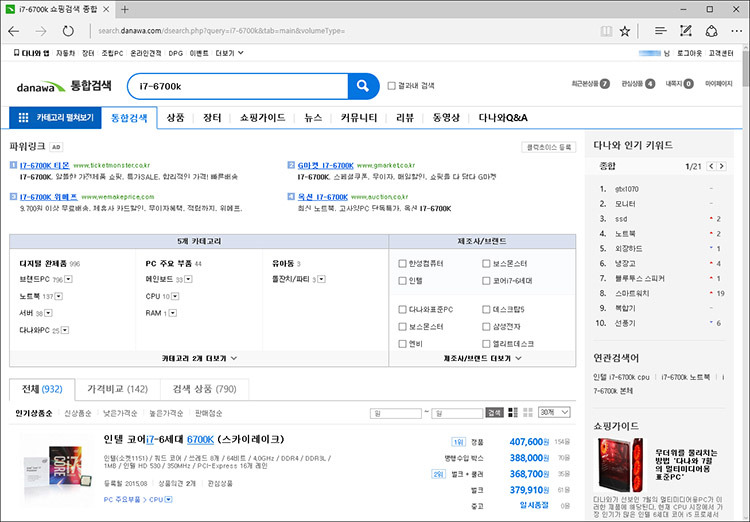Open reading view book icon

[606, 31]
